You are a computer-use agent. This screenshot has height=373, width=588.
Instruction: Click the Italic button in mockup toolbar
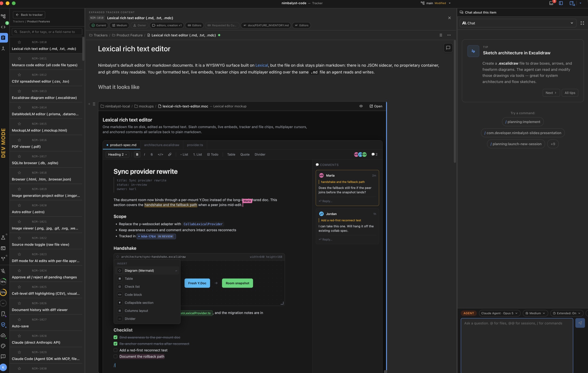pos(145,154)
